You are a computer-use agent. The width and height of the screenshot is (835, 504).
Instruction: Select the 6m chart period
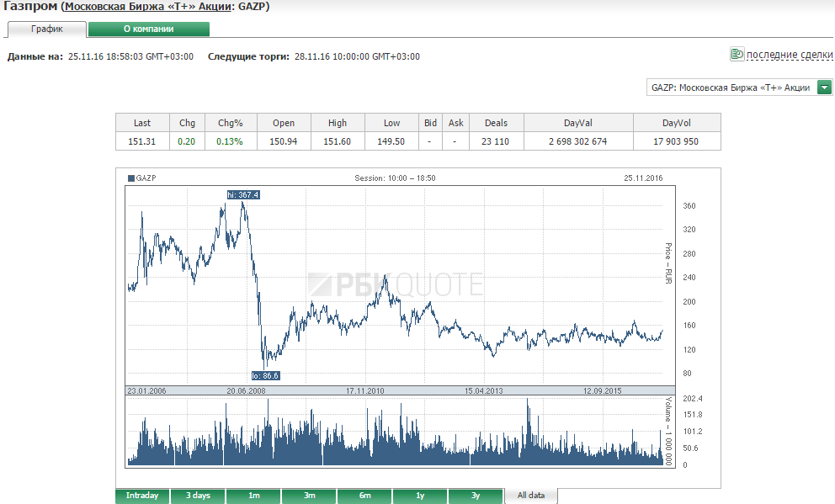[364, 496]
